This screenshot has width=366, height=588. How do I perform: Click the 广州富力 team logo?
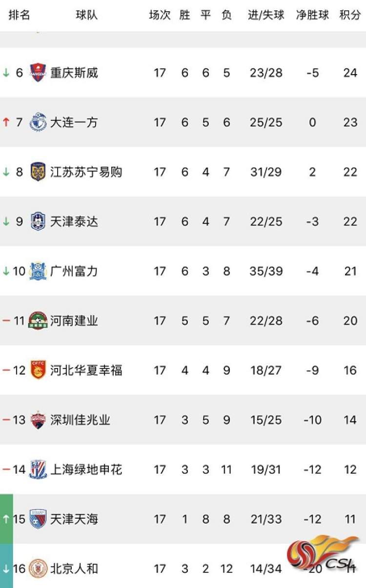(x=38, y=271)
